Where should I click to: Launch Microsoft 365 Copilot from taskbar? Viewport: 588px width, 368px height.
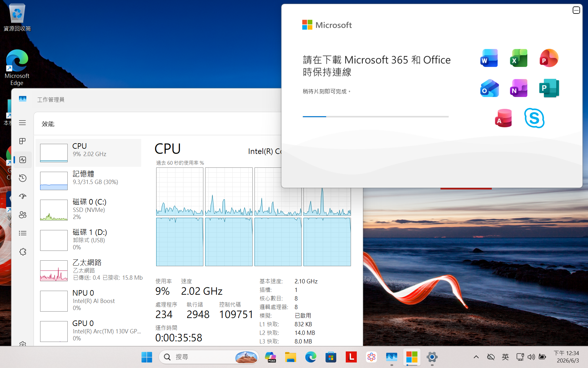tap(270, 357)
